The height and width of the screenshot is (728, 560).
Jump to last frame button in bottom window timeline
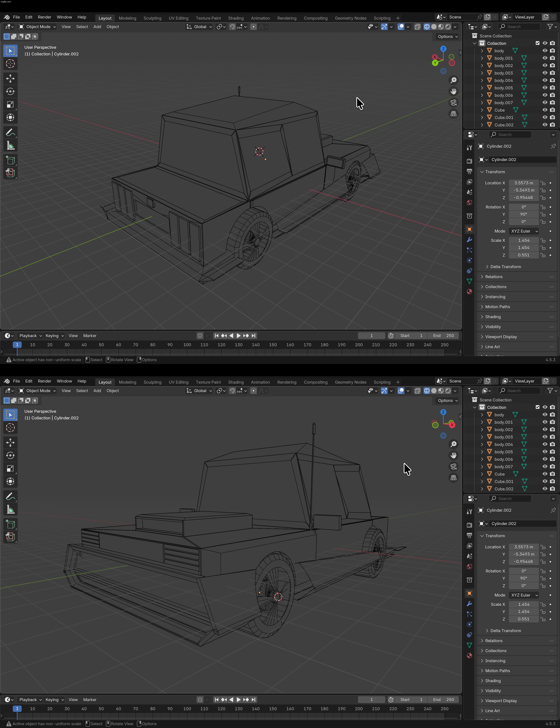pyautogui.click(x=254, y=700)
